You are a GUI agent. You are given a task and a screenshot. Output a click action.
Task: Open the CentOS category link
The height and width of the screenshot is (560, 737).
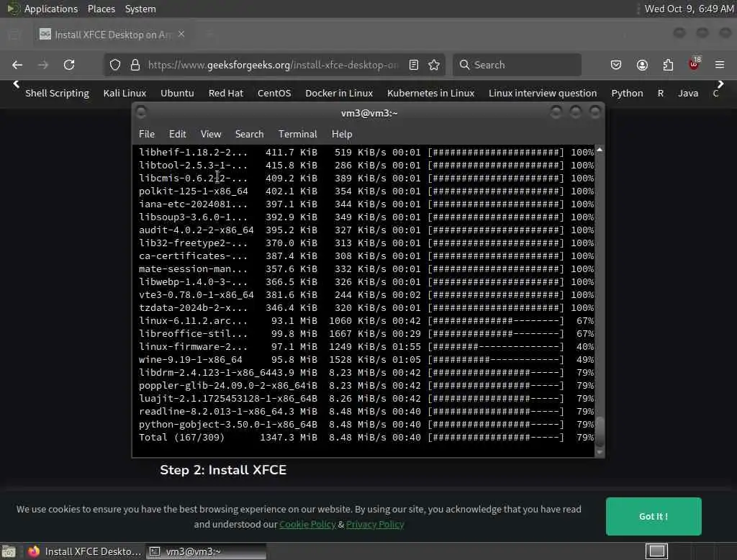pyautogui.click(x=274, y=93)
